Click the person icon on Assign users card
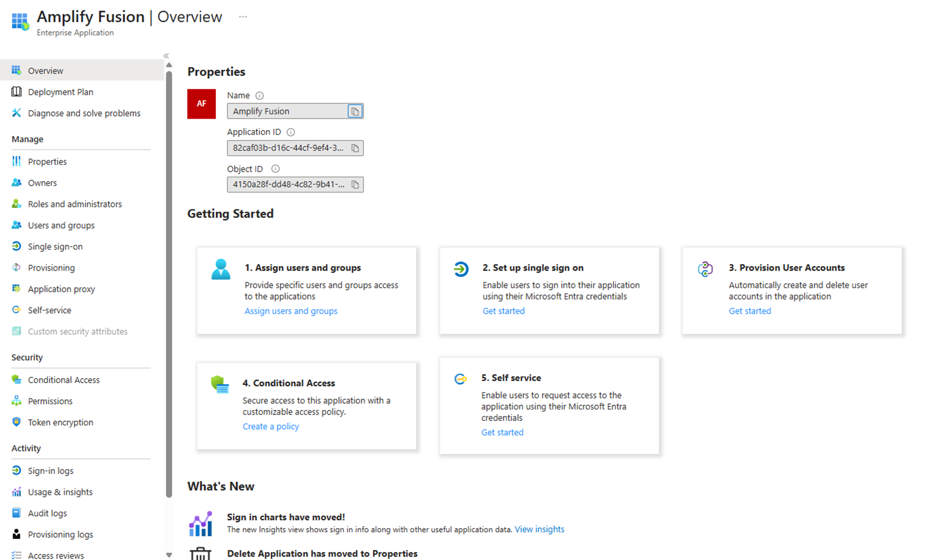The width and height of the screenshot is (934, 560). 221,269
